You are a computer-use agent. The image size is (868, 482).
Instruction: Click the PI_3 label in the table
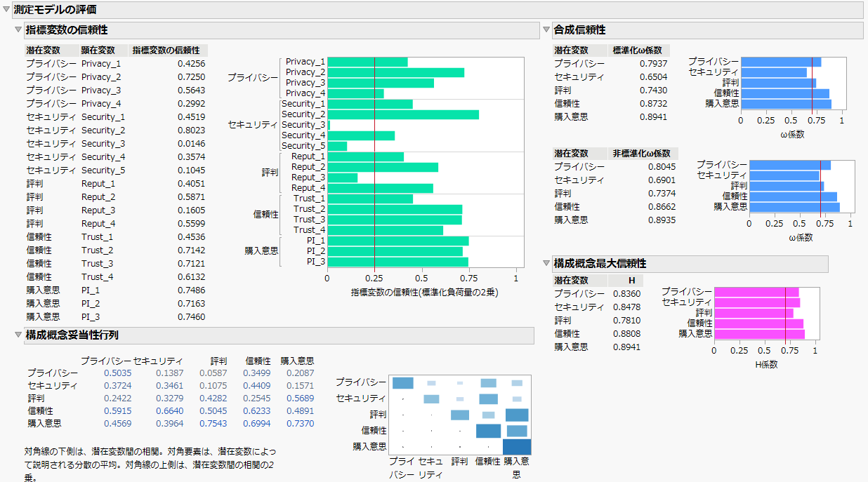(91, 317)
